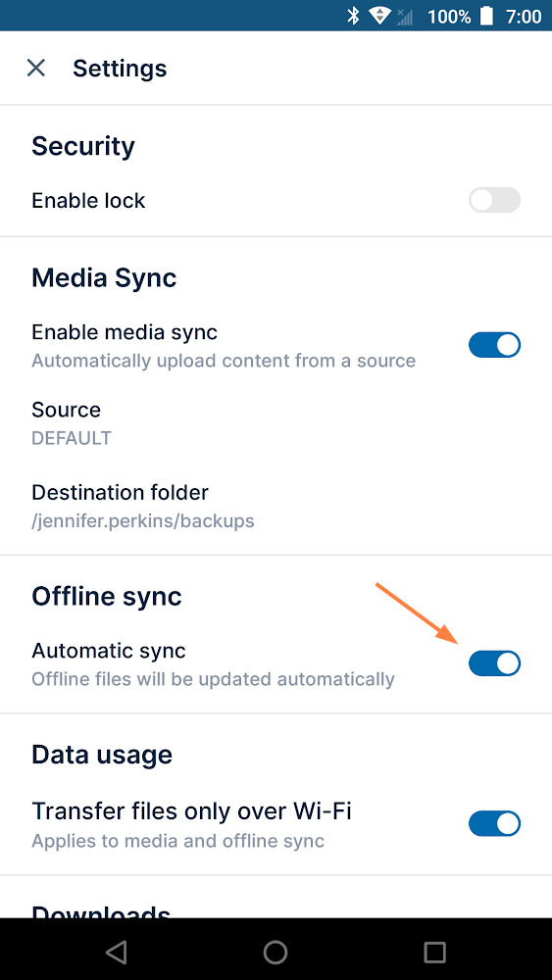Tap the Bluetooth status bar icon

[x=354, y=16]
